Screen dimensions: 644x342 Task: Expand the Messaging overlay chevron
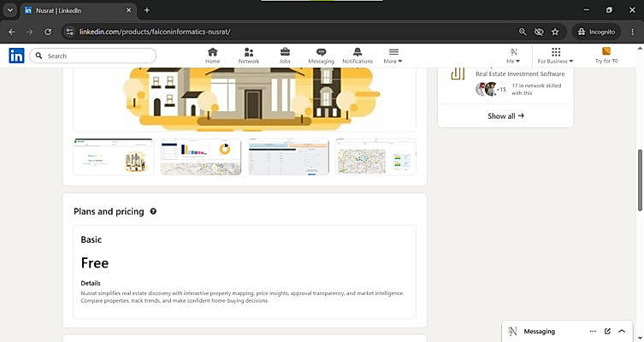pyautogui.click(x=622, y=331)
